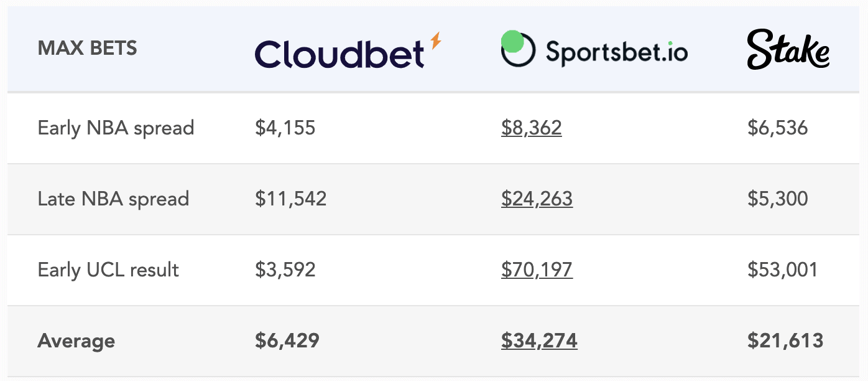Select the MAX BETS header label
This screenshot has height=381, width=868.
[x=88, y=49]
